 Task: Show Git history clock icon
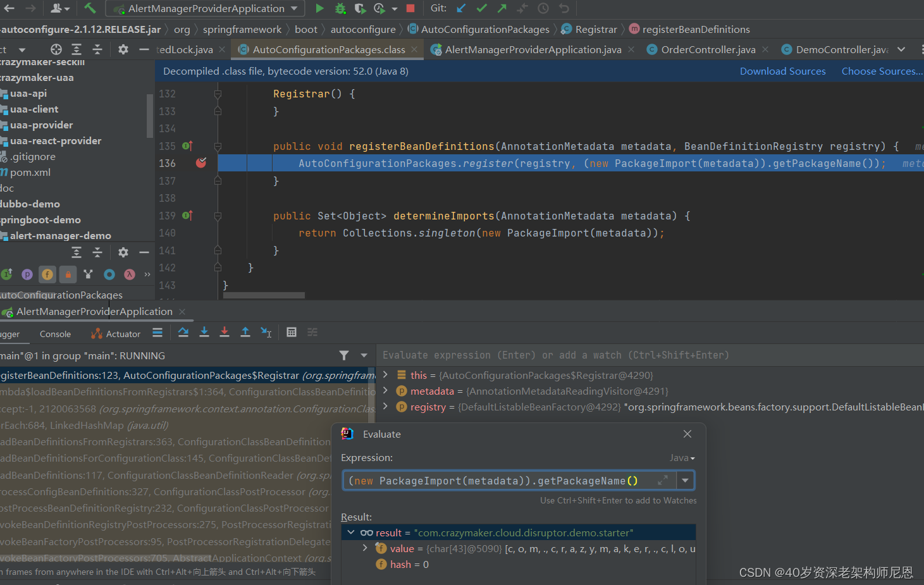click(x=543, y=8)
